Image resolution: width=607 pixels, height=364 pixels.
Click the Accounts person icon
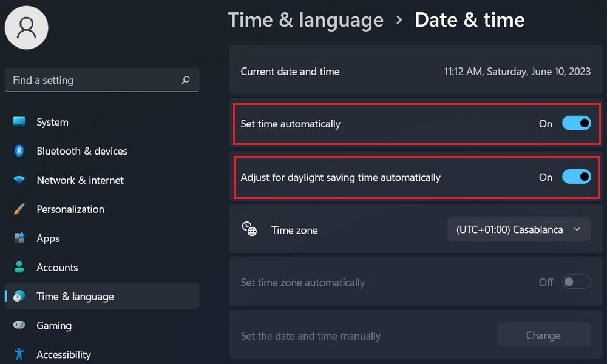tap(19, 268)
